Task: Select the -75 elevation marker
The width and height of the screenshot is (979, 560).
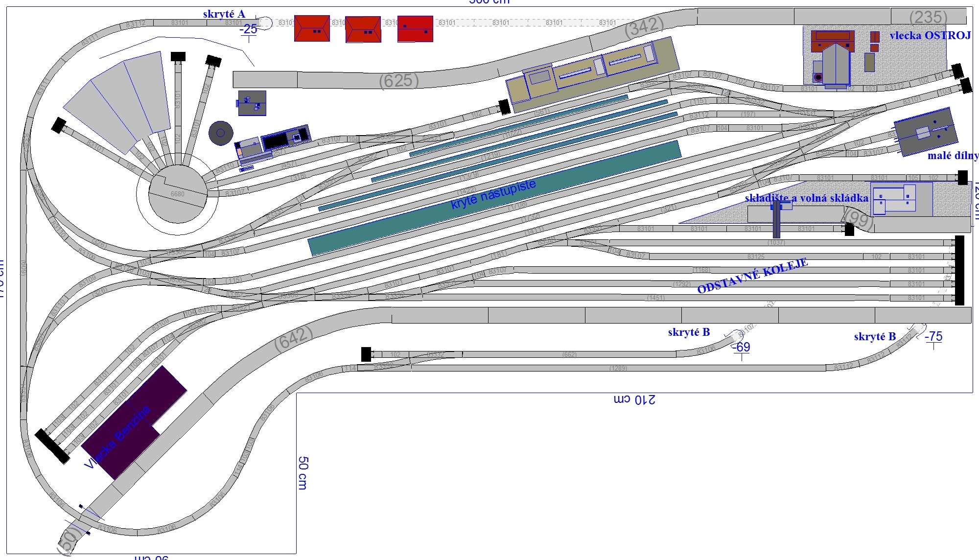Action: point(933,337)
